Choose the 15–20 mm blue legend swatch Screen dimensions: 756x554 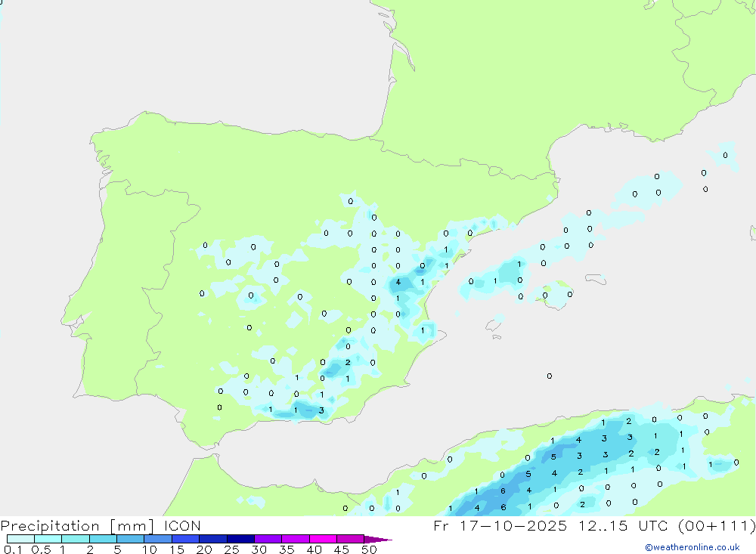(x=186, y=539)
